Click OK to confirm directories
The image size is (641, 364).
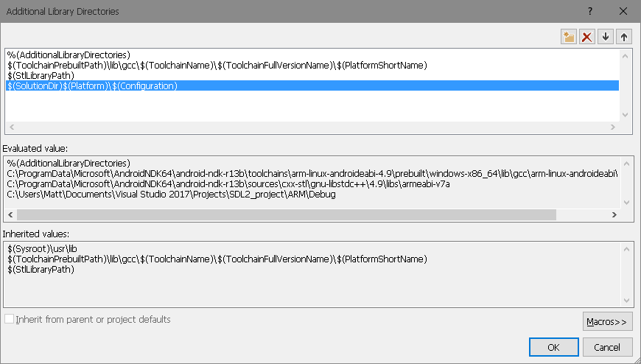pos(553,347)
